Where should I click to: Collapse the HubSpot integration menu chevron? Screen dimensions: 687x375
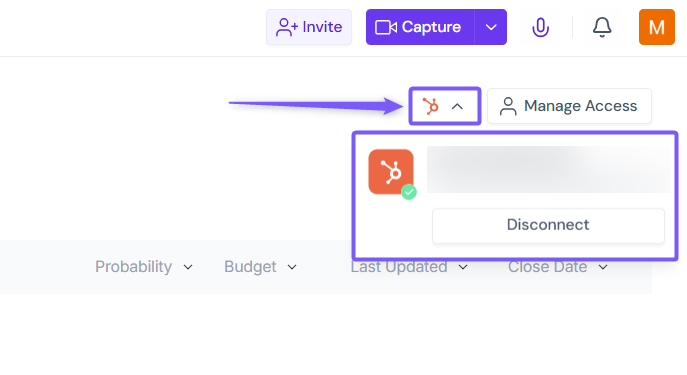(x=457, y=106)
